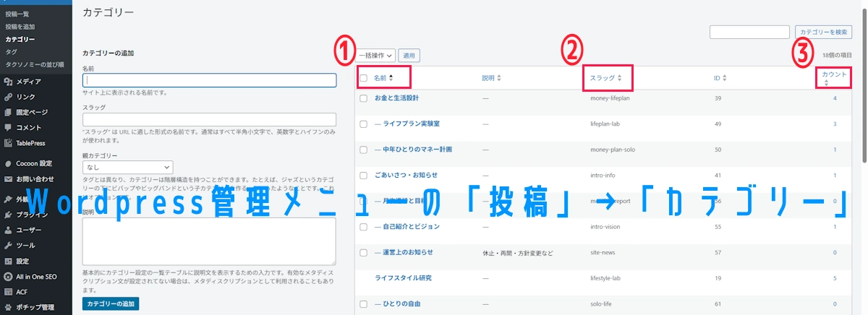Click sort arrows beside ID header
This screenshot has width=868, height=315.
click(724, 77)
